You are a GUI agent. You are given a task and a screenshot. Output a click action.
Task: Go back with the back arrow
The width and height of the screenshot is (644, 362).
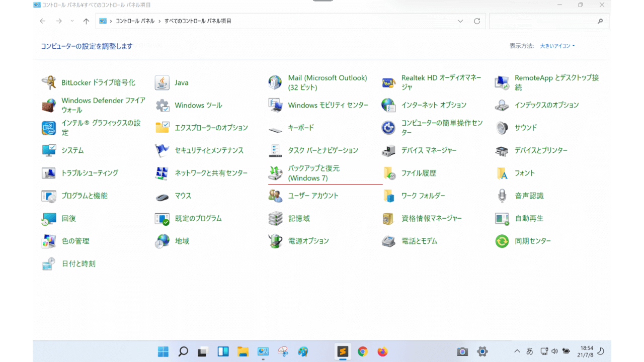(43, 21)
